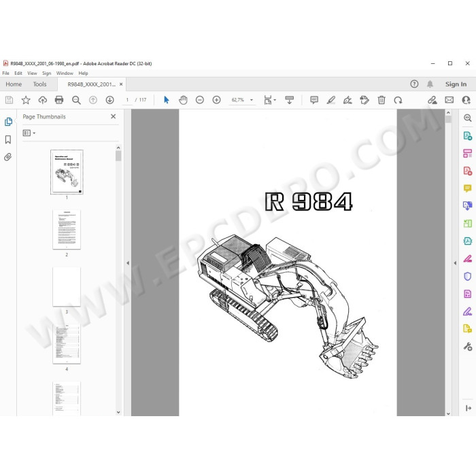Open the Help menu

(83, 73)
